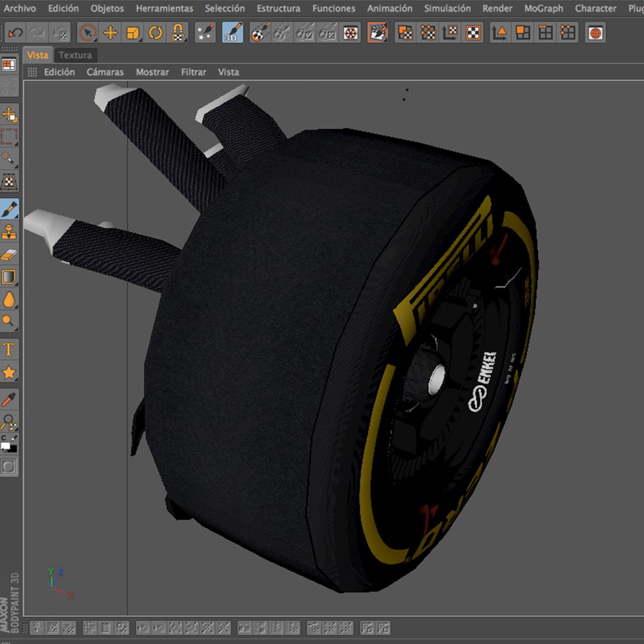Open the Magic Wand tool flyout
Screen dimensions: 644x644
pos(9,159)
